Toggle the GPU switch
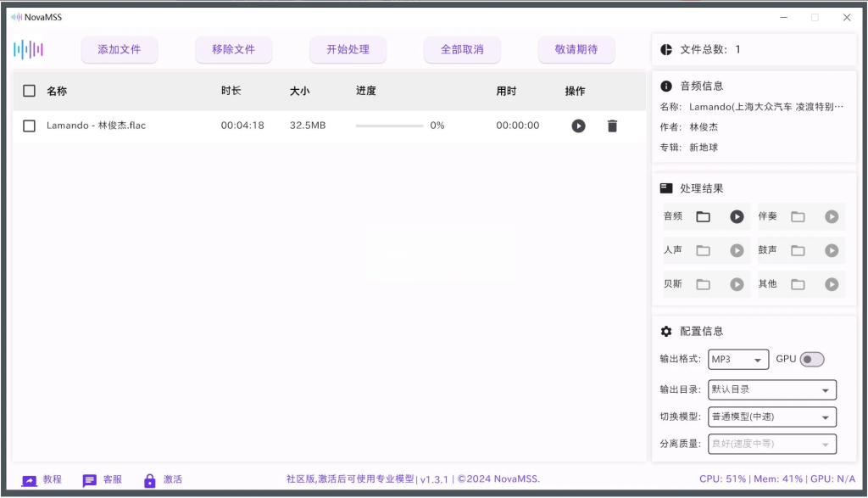The width and height of the screenshot is (868, 498). click(811, 360)
